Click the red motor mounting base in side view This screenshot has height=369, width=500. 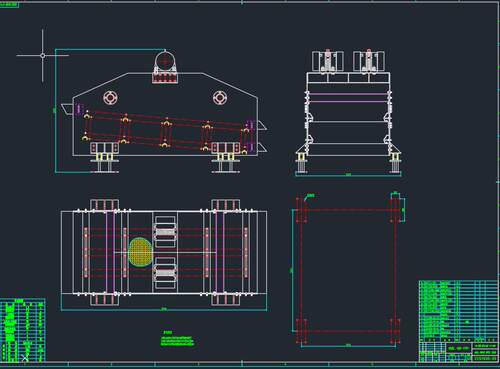pos(165,78)
